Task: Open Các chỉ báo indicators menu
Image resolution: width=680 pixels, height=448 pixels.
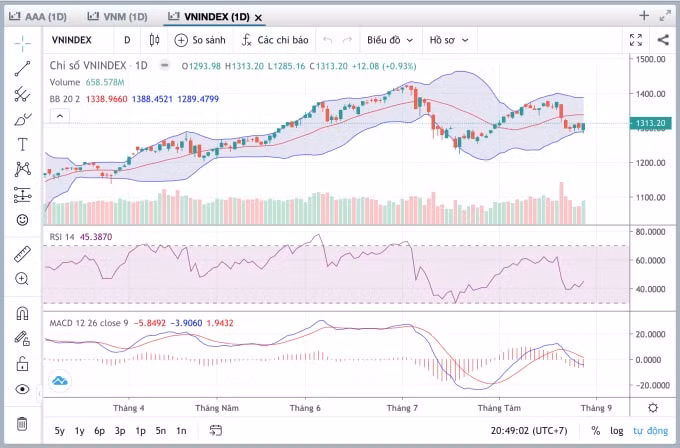Action: coord(275,40)
